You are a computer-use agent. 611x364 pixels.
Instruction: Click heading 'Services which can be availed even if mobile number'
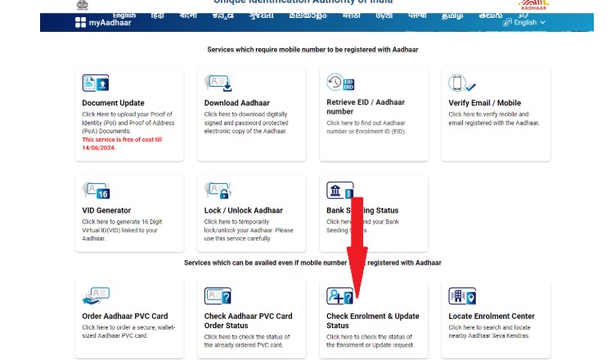click(x=312, y=263)
